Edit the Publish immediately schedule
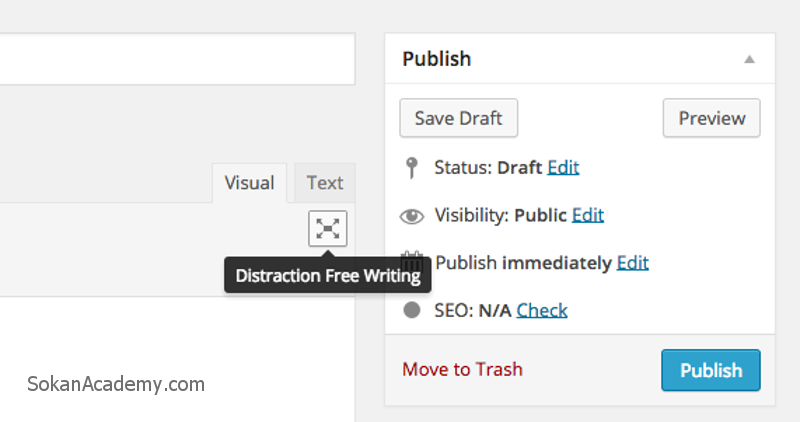Viewport: 800px width, 422px height. tap(633, 263)
